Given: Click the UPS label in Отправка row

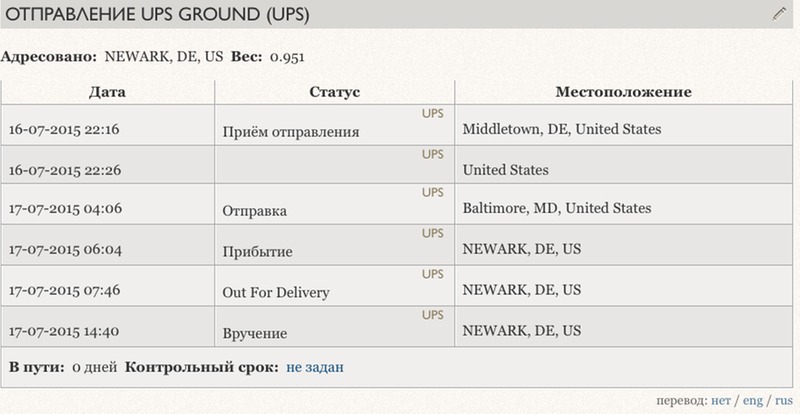Looking at the screenshot, I should [x=433, y=192].
